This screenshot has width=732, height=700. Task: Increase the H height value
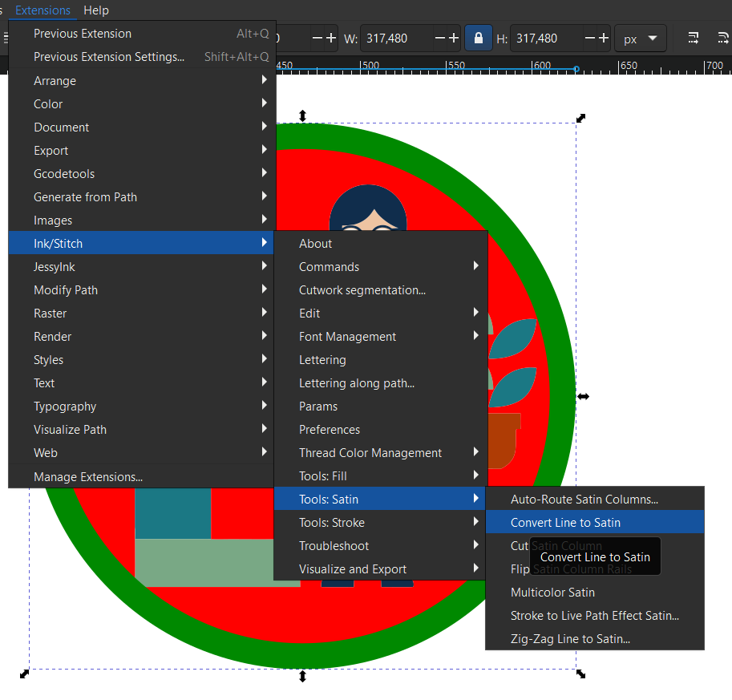click(x=604, y=38)
